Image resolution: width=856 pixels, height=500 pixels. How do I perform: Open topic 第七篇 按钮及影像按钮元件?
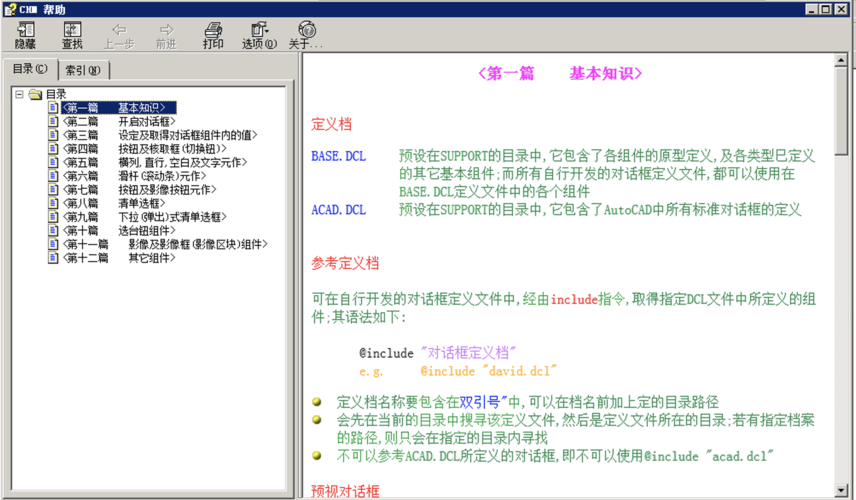pyautogui.click(x=139, y=190)
